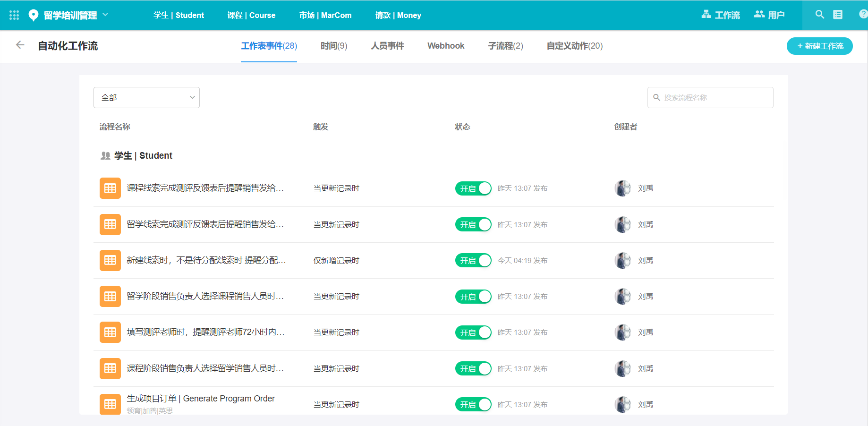
Task: Click the back arrow beside 自动化工作流
Action: point(20,45)
